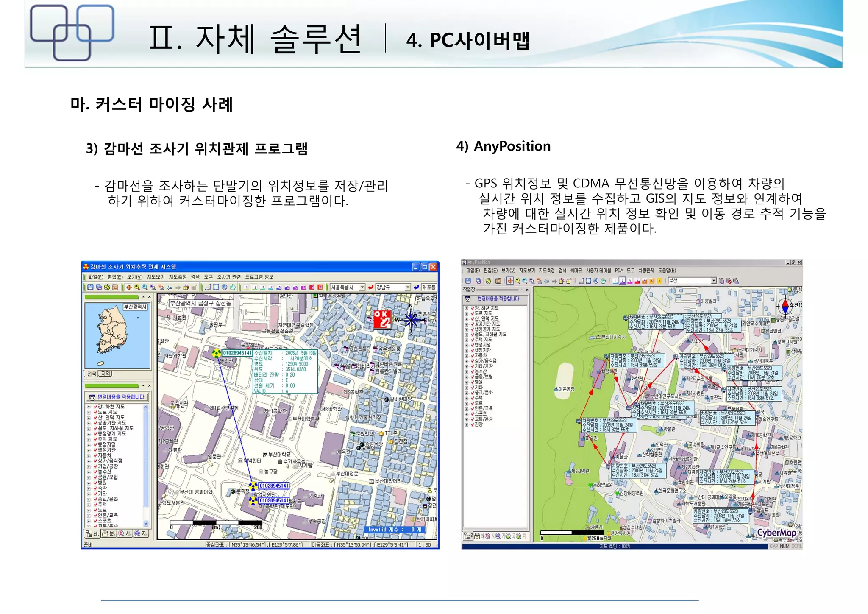Select scale level 10 icon in left toolbar

(320, 287)
